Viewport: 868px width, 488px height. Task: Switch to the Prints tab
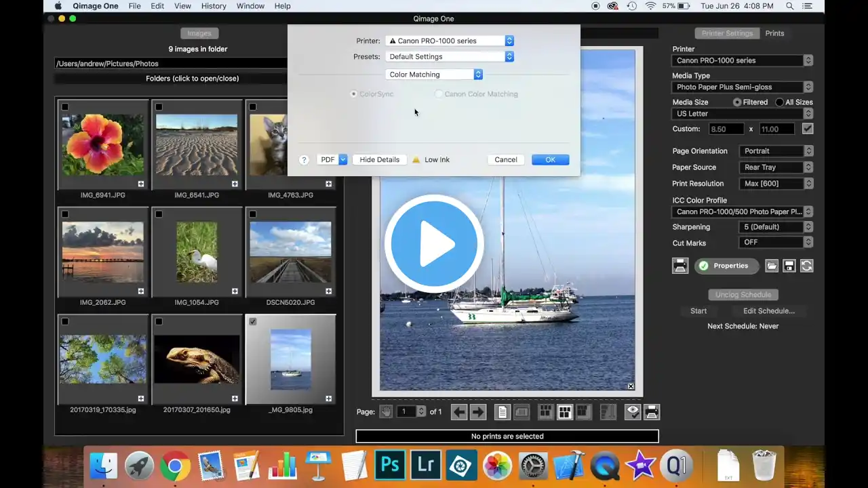[x=774, y=33]
